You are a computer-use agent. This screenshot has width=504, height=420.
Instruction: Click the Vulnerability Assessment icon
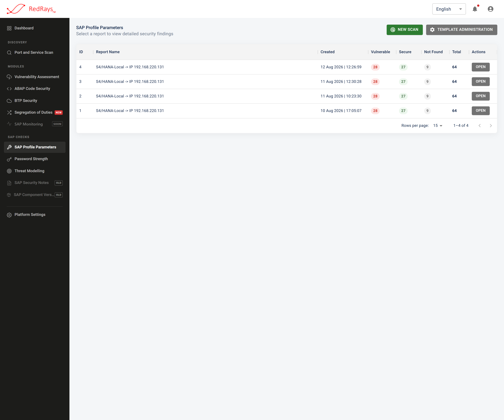pos(9,77)
